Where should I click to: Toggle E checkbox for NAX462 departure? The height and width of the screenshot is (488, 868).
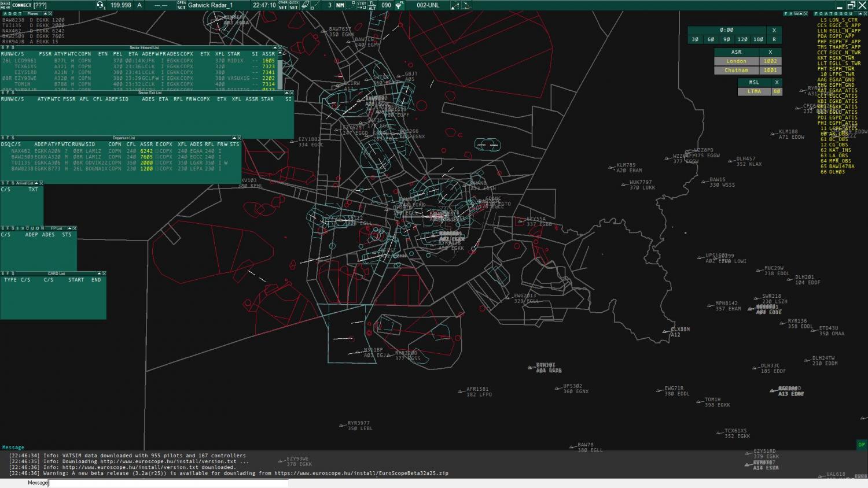click(157, 151)
